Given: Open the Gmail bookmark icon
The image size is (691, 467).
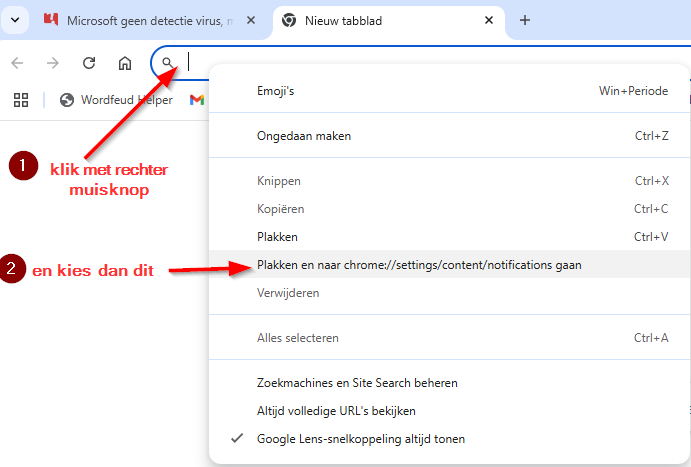Looking at the screenshot, I should (x=197, y=99).
